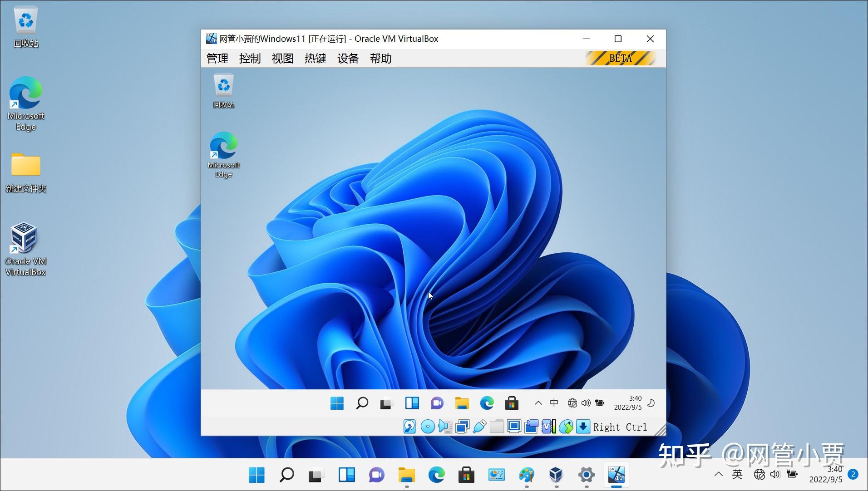868x491 pixels.
Task: Select Microsoft Edge shortcut inside the guest VM
Action: [224, 155]
